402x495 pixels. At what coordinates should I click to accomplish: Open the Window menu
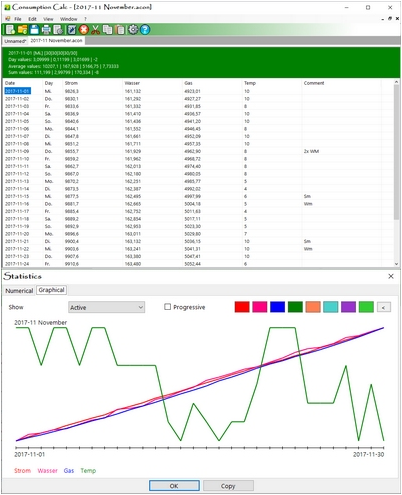(x=69, y=19)
